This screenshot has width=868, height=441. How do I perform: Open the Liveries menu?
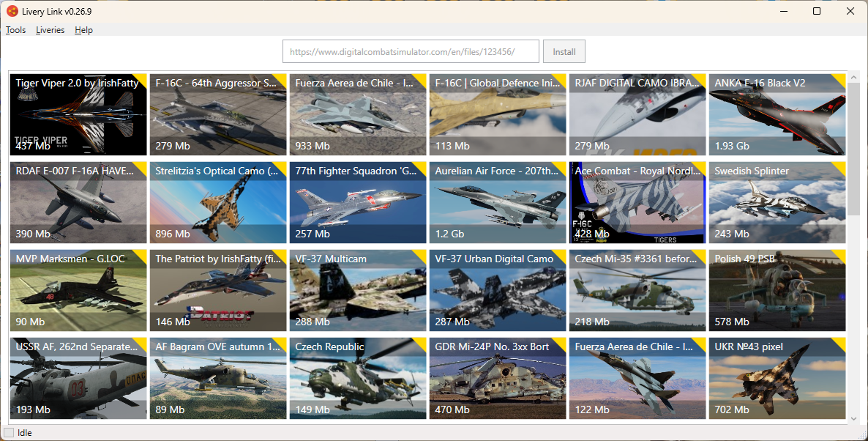(50, 30)
